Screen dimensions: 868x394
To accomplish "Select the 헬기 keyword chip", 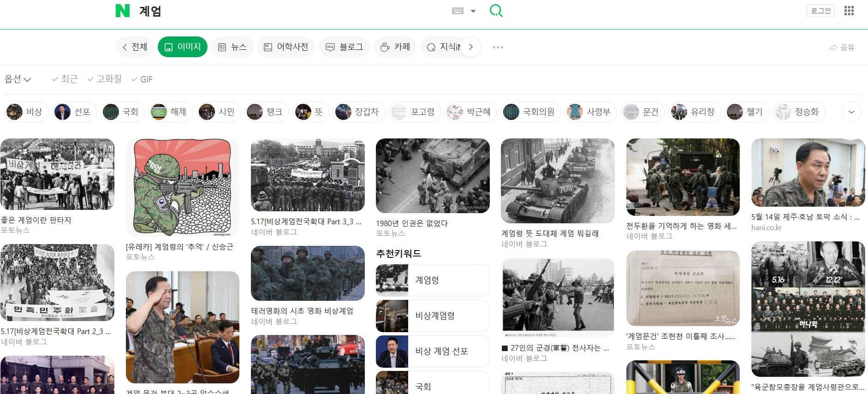I will [x=747, y=112].
